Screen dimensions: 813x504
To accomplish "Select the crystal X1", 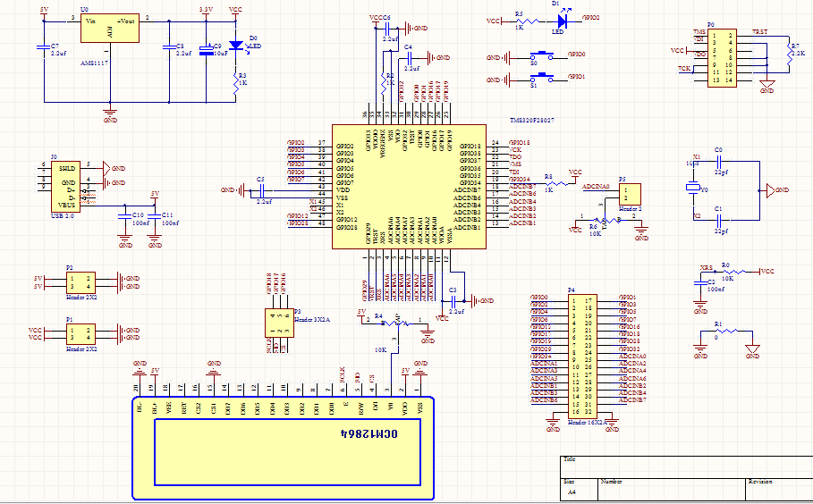I will coord(693,187).
